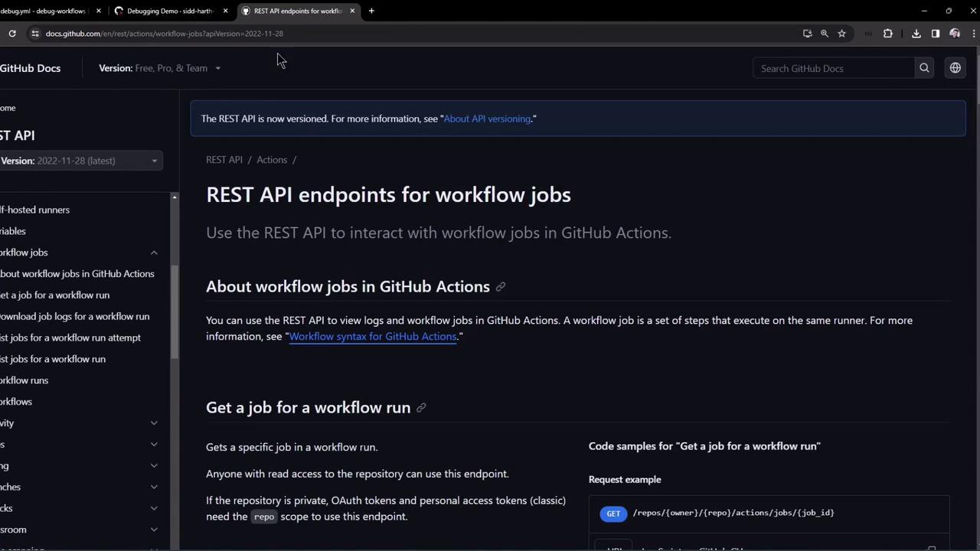
Task: Toggle the browser side panel icon
Action: [936, 34]
